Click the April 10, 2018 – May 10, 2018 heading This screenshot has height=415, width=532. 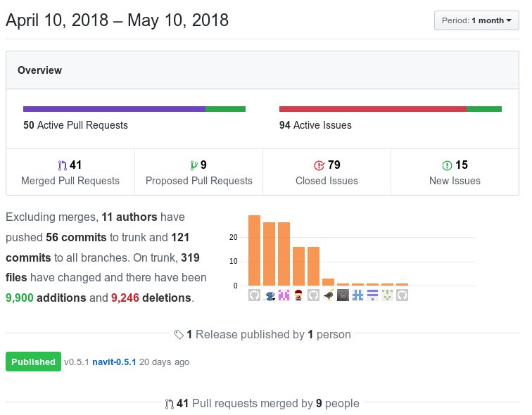118,20
